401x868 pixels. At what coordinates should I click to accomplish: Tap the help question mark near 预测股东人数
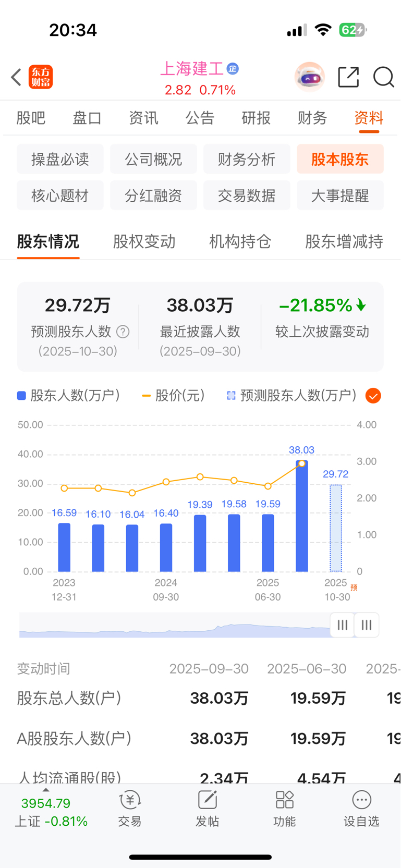[123, 332]
